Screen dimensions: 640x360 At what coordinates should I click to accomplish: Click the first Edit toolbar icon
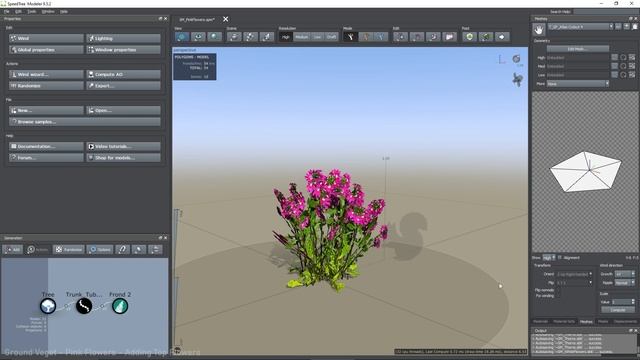click(401, 37)
